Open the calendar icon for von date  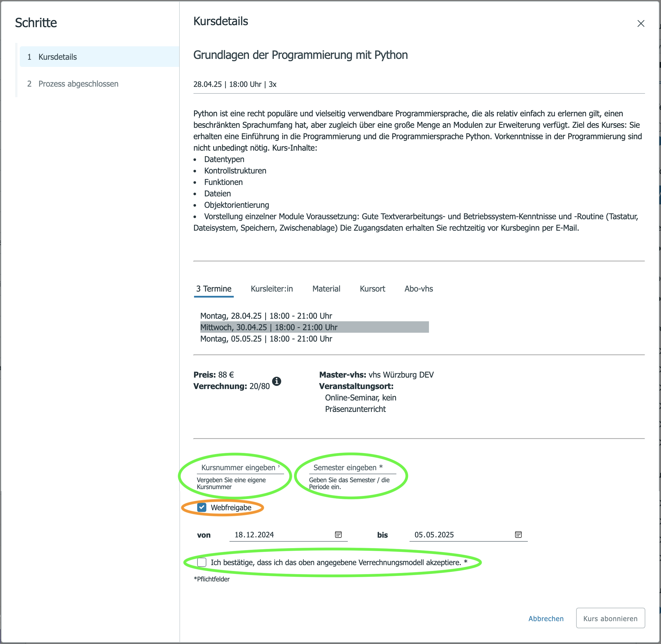coord(338,535)
